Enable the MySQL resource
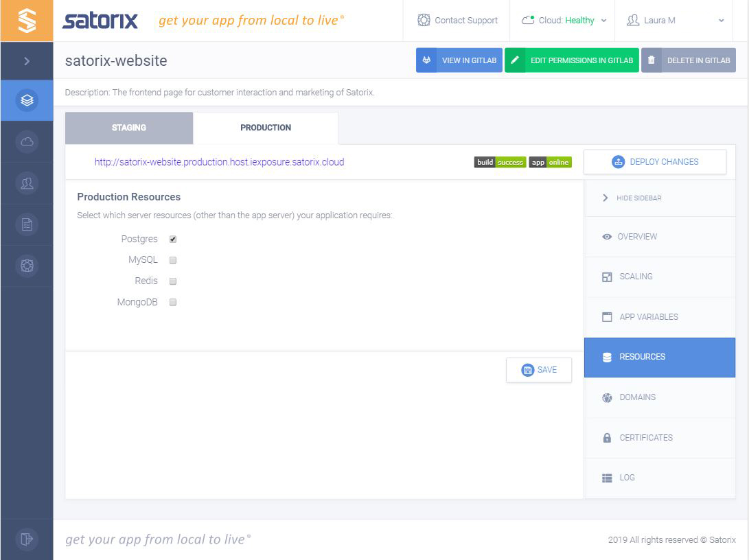The width and height of the screenshot is (749, 560). (172, 259)
